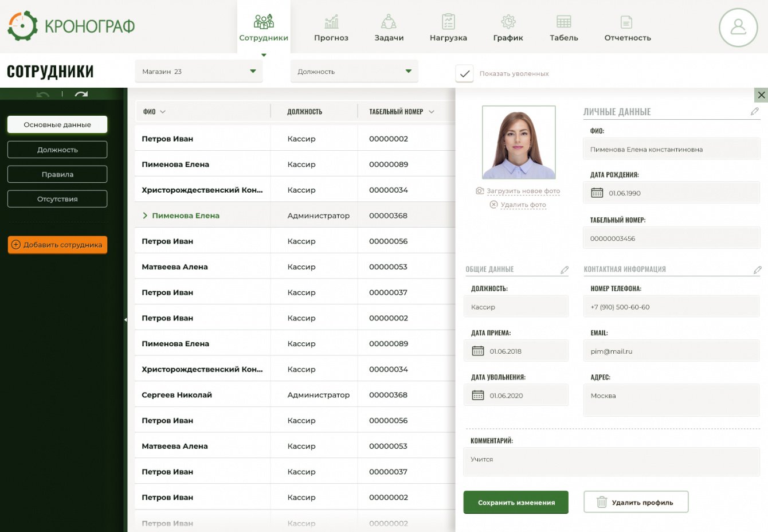Click the redo arrow icon

(81, 95)
